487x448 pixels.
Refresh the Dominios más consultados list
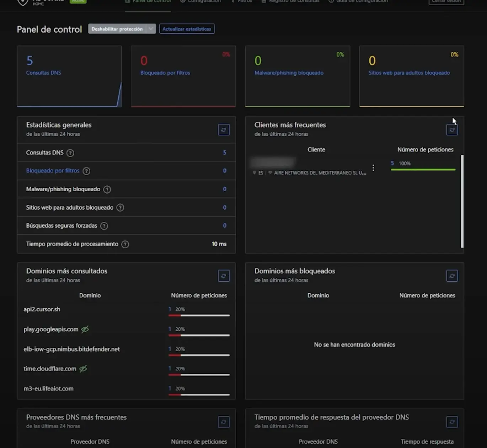[224, 276]
